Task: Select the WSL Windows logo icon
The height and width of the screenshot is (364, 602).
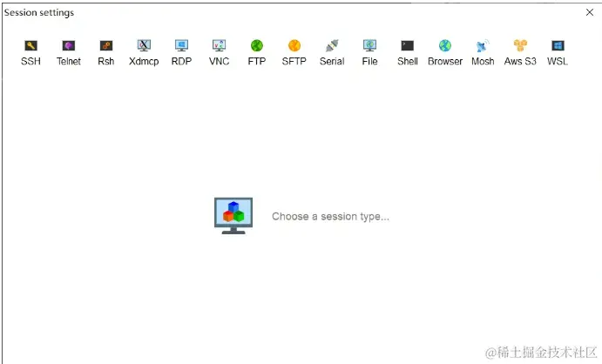Action: (558, 46)
